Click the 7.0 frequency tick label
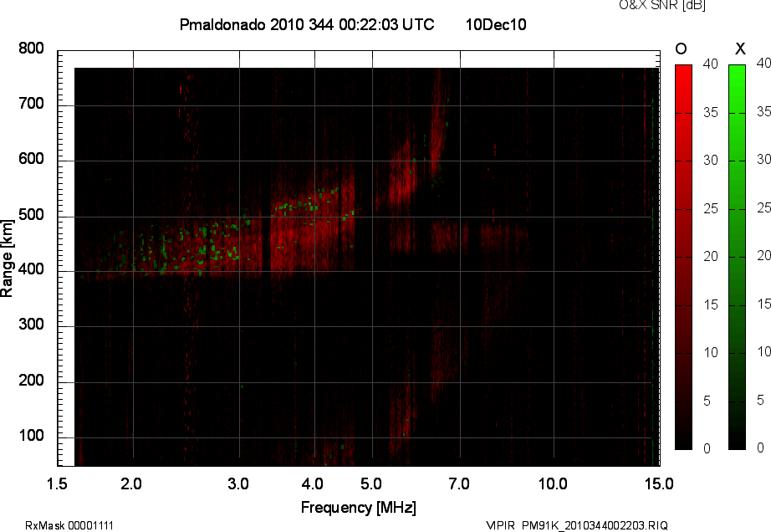Viewport: 771px width, 532px height. click(x=459, y=483)
